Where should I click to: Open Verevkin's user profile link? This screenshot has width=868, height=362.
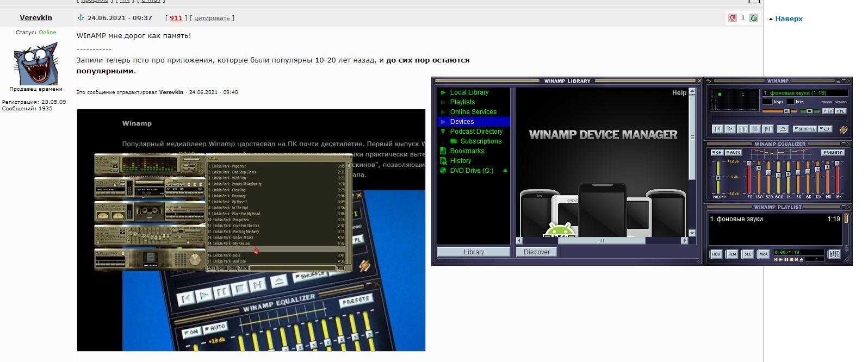tap(36, 18)
